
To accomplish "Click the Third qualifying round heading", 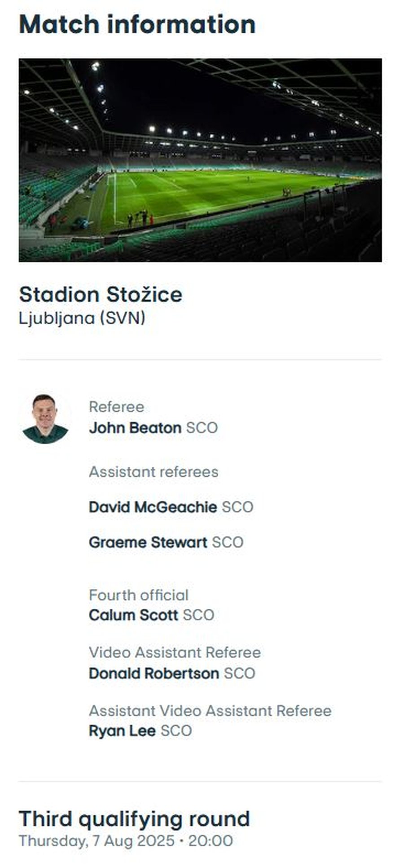I will pyautogui.click(x=134, y=819).
